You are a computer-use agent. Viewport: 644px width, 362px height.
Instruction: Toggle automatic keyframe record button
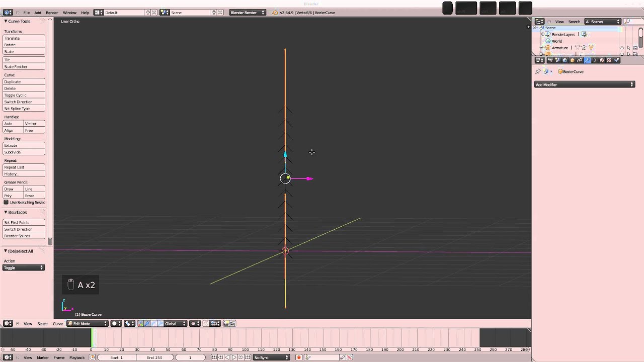[299, 357]
